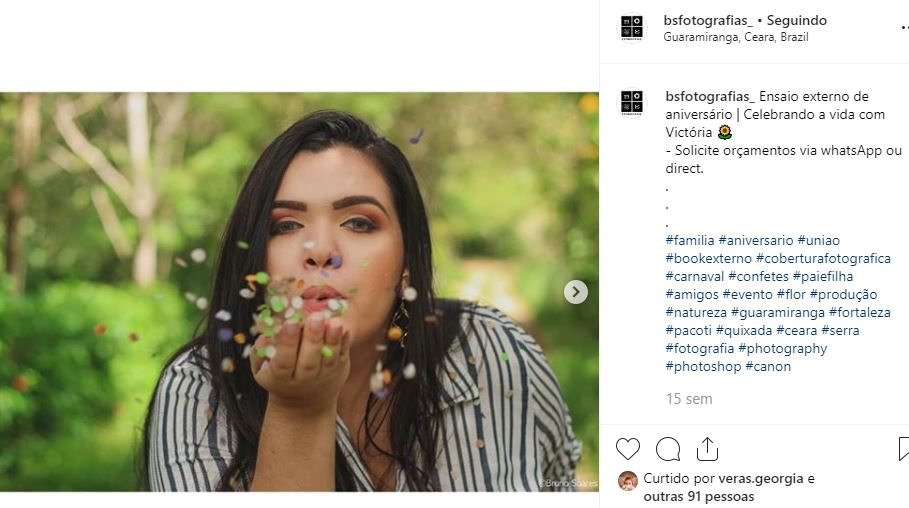Open comments with speech bubble icon
This screenshot has height=508, width=909.
(668, 448)
